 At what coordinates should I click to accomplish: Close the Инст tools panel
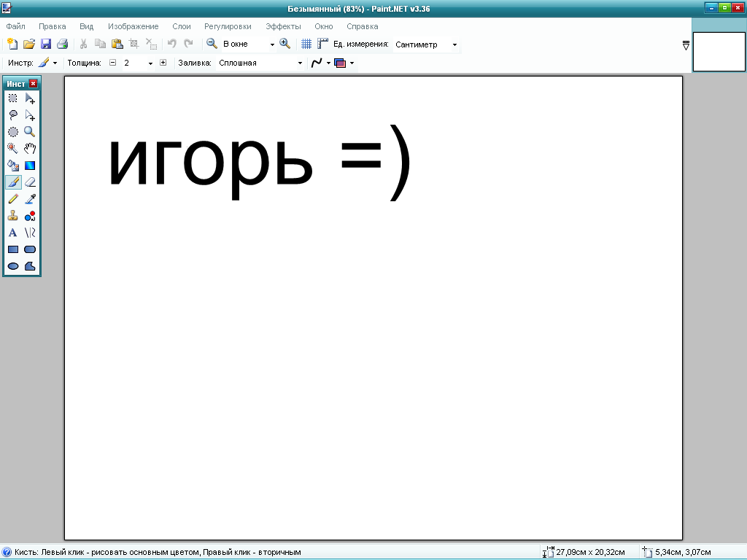tap(34, 84)
